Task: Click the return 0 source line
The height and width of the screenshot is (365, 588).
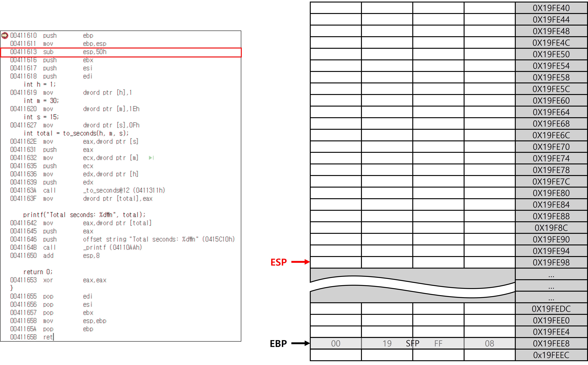Action: point(38,272)
